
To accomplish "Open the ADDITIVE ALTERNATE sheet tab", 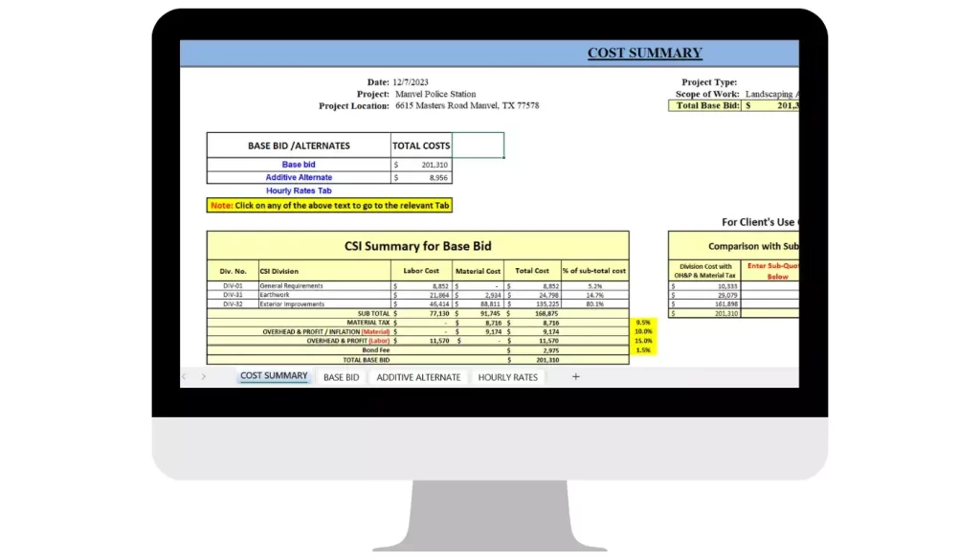I will (418, 377).
